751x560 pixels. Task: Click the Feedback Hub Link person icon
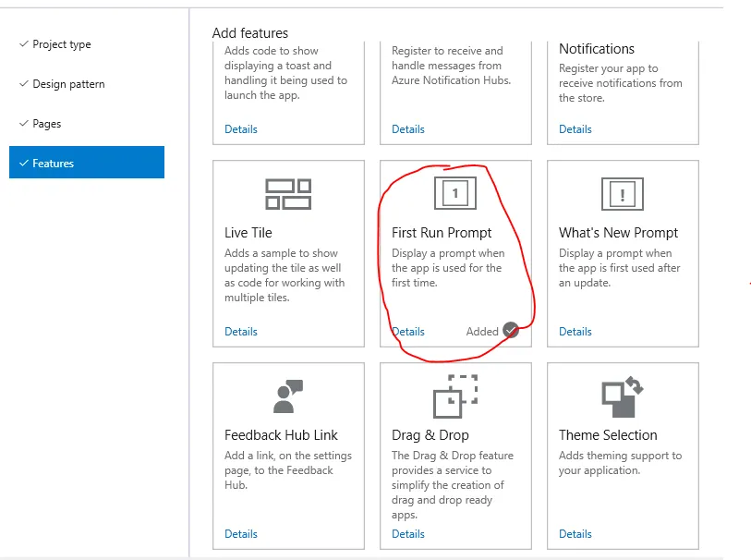click(288, 396)
